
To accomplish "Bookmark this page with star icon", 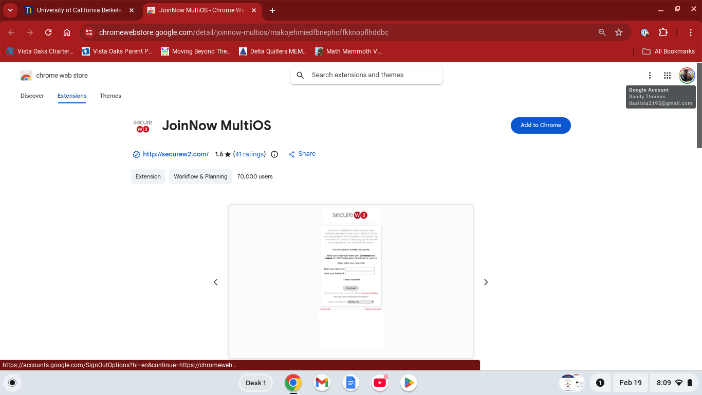I will point(619,32).
